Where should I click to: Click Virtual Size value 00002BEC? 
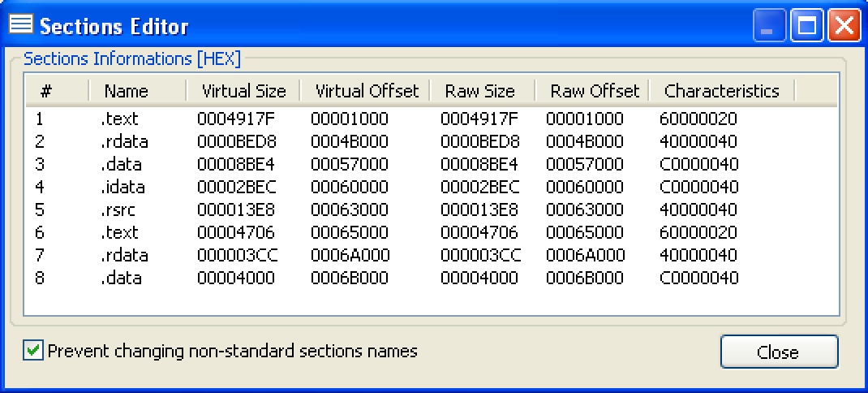236,187
